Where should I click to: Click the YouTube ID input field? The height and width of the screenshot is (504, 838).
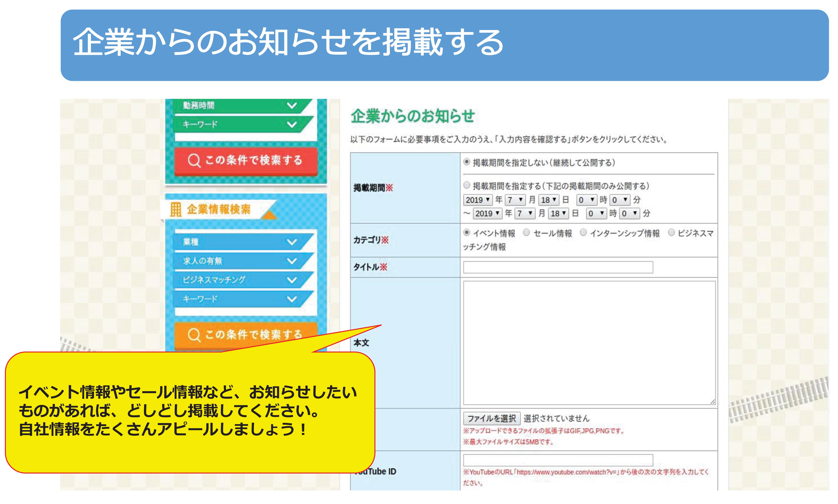tap(558, 460)
